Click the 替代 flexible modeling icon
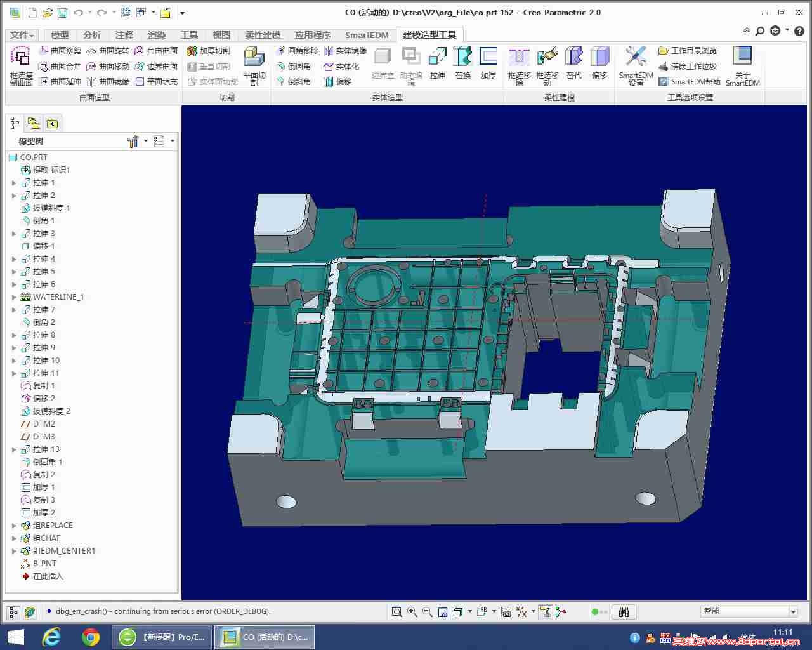This screenshot has height=650, width=812. click(574, 56)
